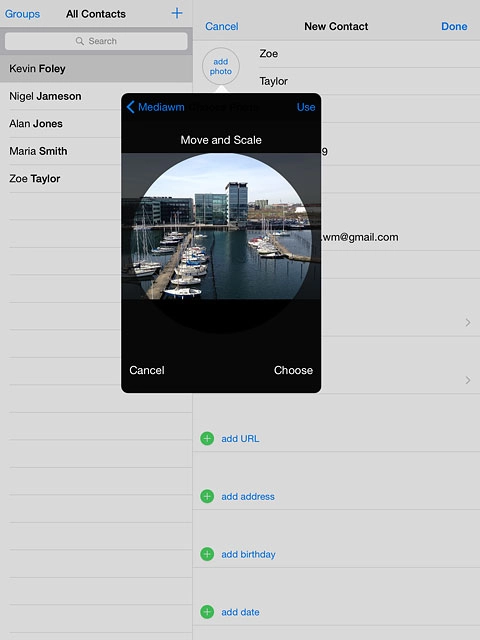
Task: Open the Groups list
Action: [22, 14]
